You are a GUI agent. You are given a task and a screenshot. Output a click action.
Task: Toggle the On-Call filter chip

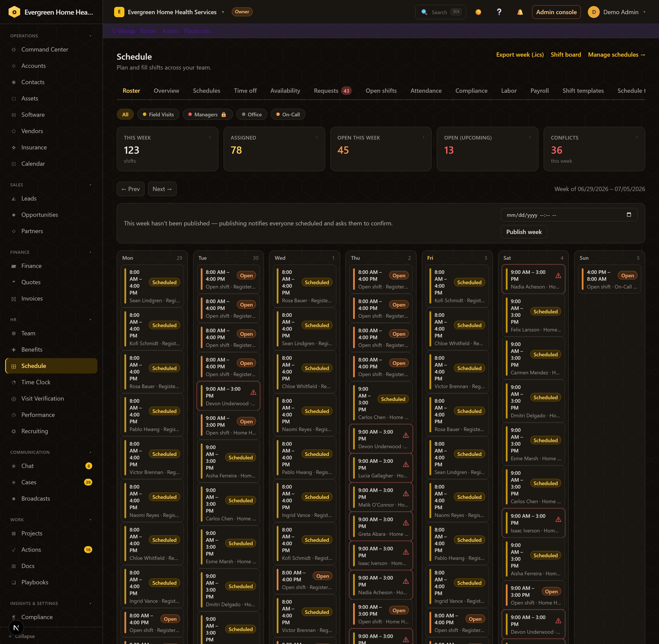coord(288,115)
